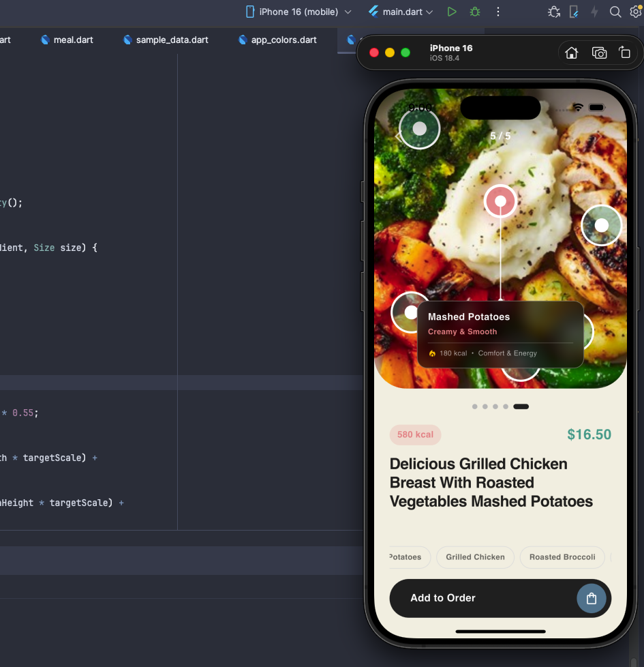Take a simulator screenshot with the camera icon

pos(599,52)
